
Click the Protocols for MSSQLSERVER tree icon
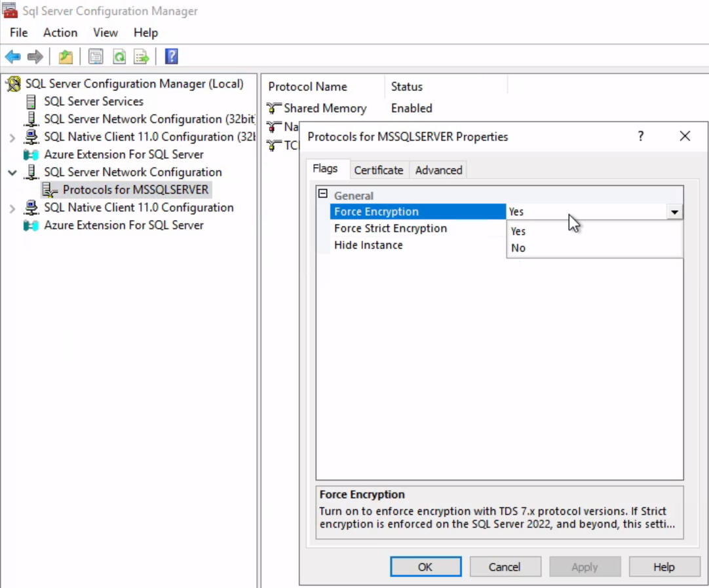pyautogui.click(x=50, y=190)
